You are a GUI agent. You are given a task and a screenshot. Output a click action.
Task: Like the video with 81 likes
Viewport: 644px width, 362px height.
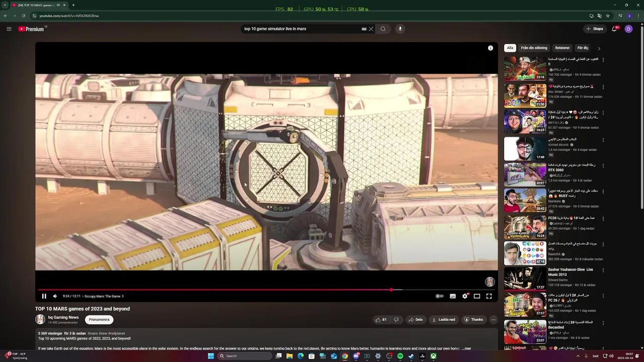pyautogui.click(x=381, y=320)
